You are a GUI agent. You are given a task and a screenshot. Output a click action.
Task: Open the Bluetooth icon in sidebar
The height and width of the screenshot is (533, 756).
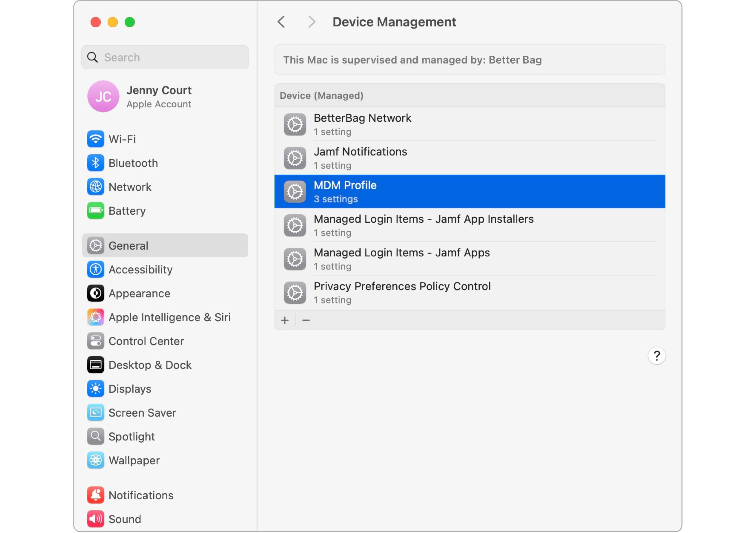pos(95,163)
